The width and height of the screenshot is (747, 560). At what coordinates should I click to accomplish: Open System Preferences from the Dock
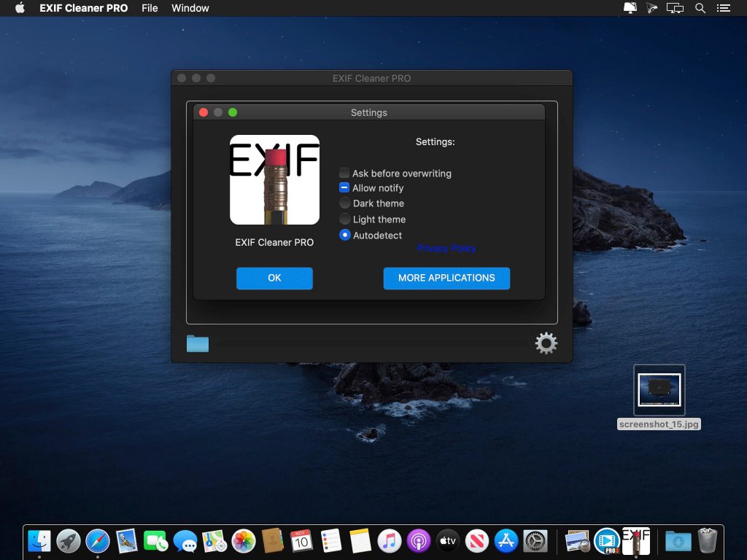click(536, 541)
